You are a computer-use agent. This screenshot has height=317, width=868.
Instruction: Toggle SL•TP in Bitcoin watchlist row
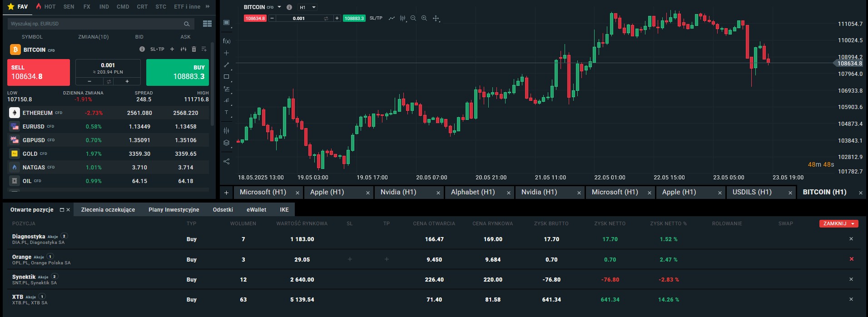[157, 49]
